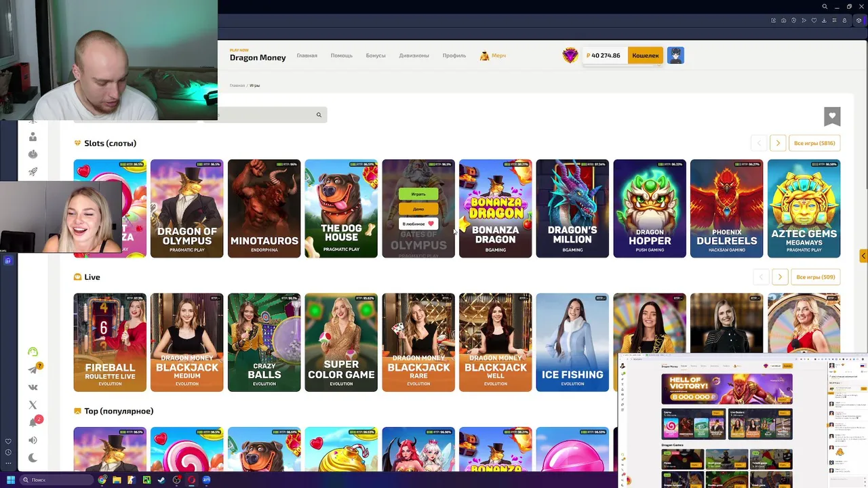Open The Dog House slot card

341,209
